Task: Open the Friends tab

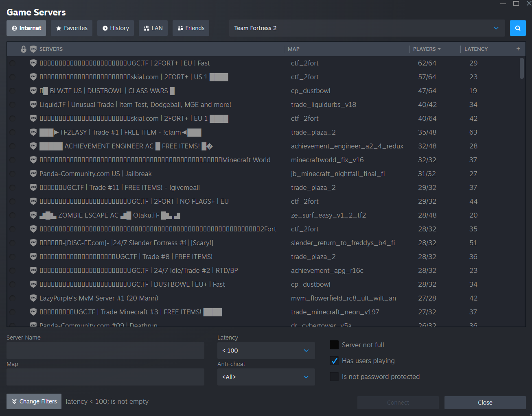Action: tap(191, 28)
